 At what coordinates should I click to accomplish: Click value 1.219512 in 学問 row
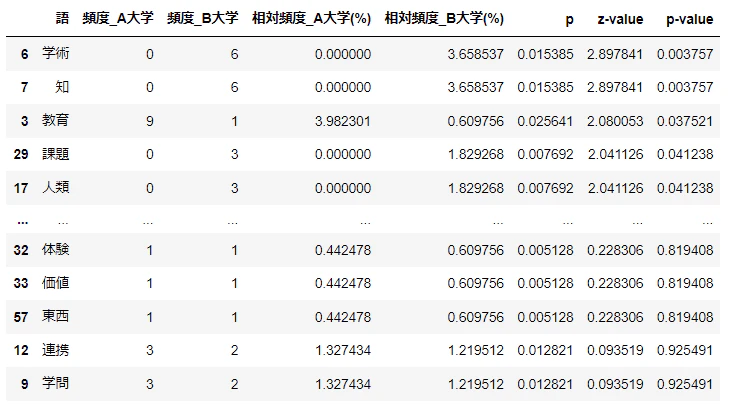tap(476, 384)
